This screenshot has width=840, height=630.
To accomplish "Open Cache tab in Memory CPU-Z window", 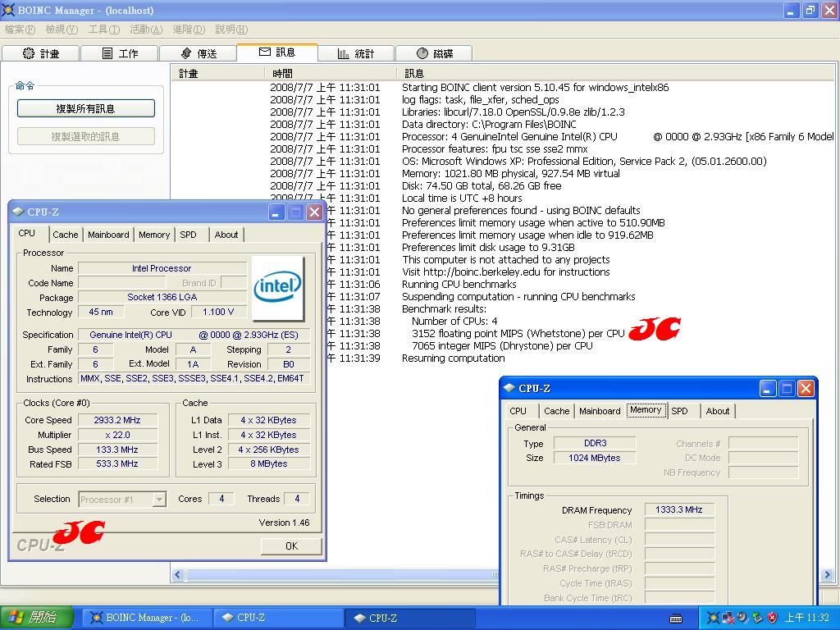I will [x=557, y=411].
